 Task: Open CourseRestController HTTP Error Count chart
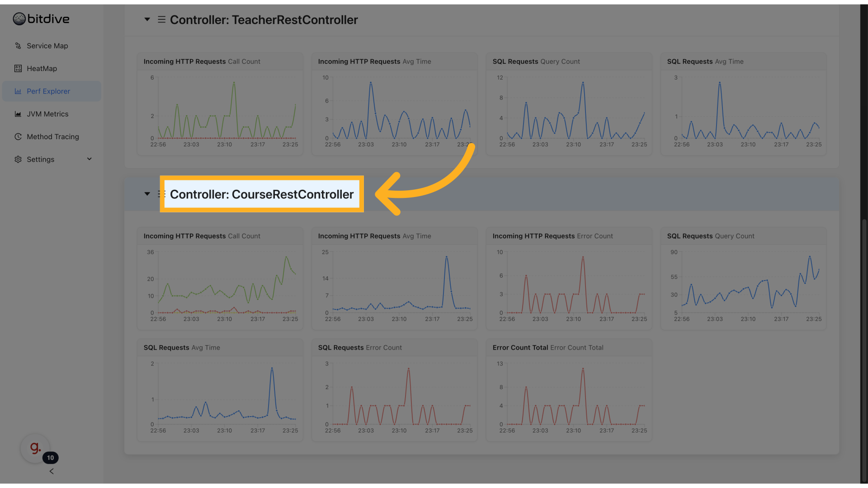[569, 278]
